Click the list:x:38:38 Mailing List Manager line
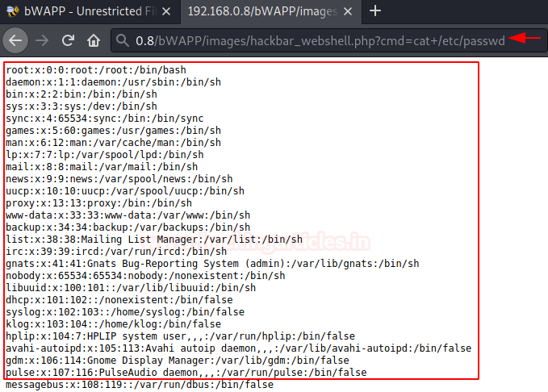Image resolution: width=548 pixels, height=392 pixels. pos(154,240)
